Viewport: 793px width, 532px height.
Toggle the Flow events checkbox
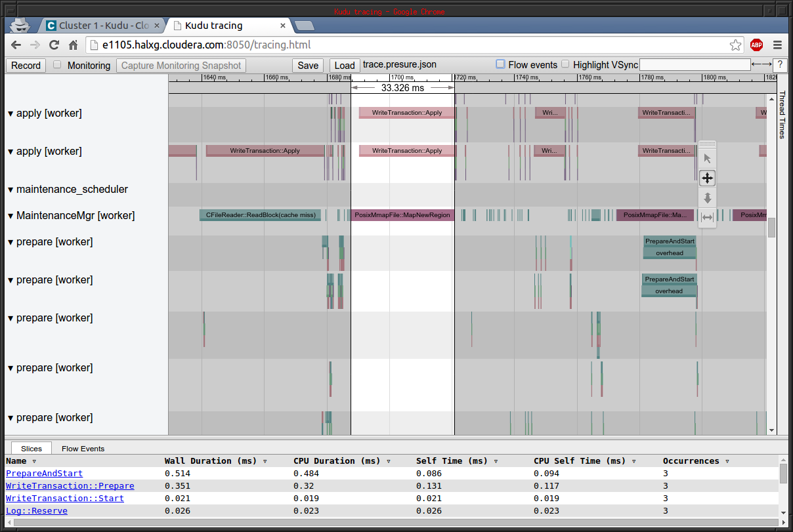click(x=500, y=64)
